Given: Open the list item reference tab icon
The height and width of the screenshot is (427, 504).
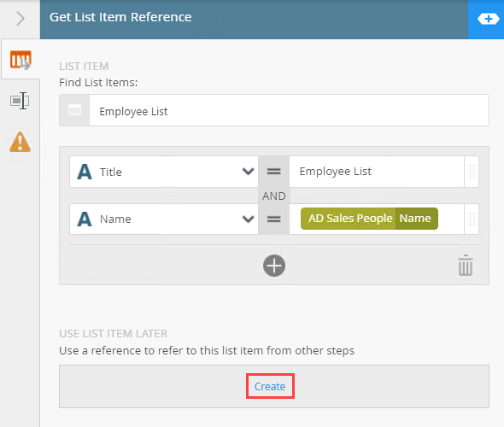Looking at the screenshot, I should 21,60.
